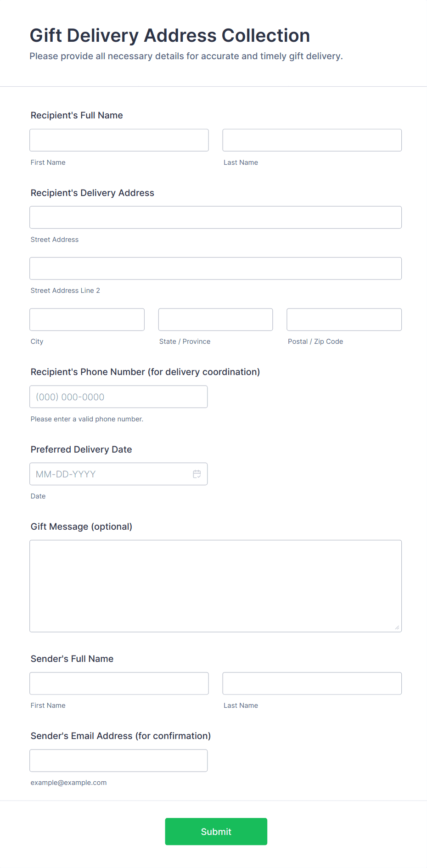Click into the City field
This screenshot has width=427, height=868.
coord(87,319)
